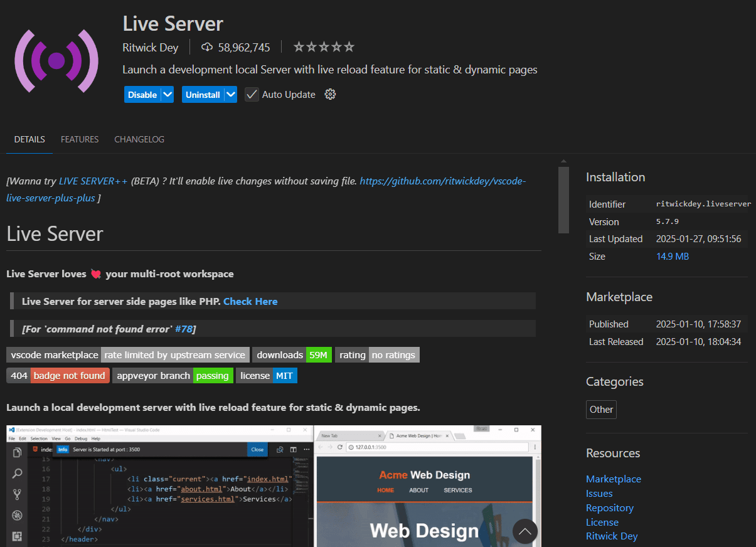The height and width of the screenshot is (547, 756).
Task: Click the license MIT badge
Action: [x=267, y=376]
